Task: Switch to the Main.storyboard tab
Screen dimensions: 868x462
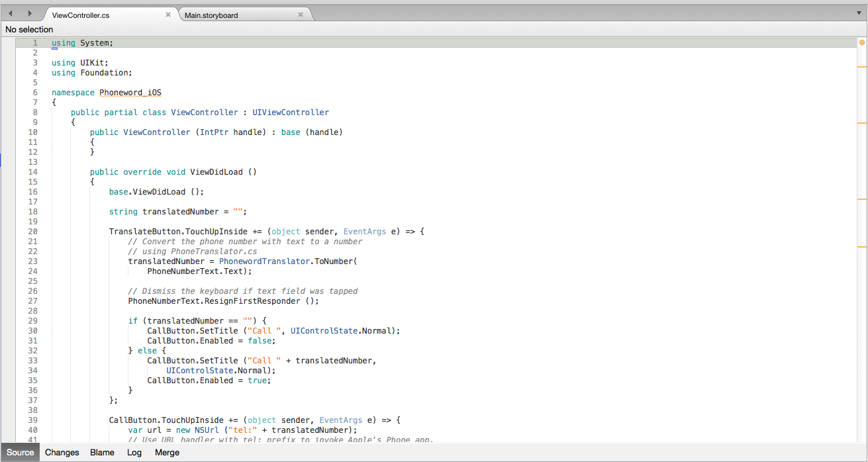Action: point(212,15)
